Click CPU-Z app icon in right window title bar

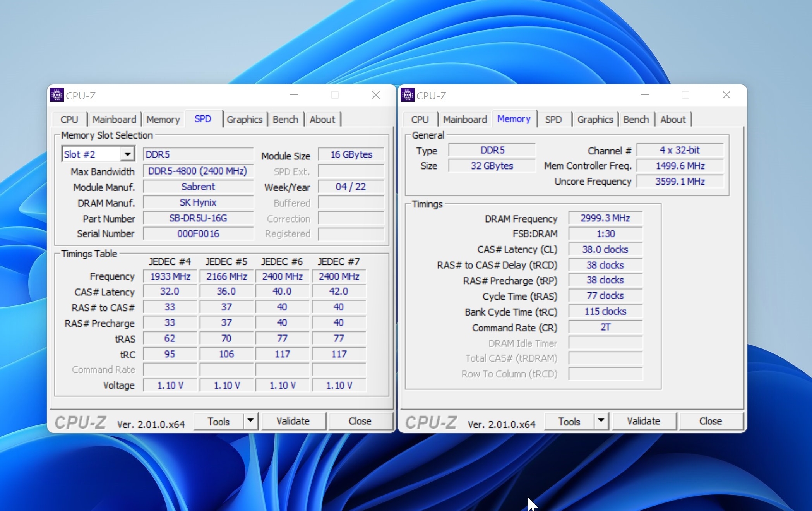(408, 95)
